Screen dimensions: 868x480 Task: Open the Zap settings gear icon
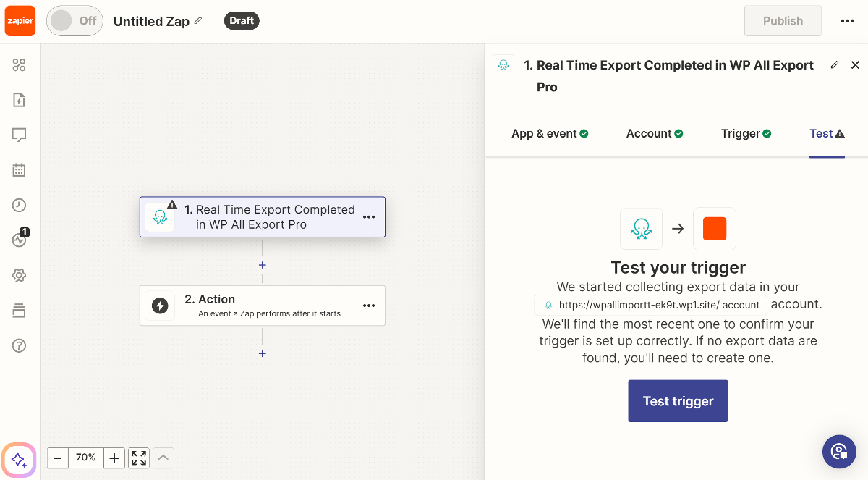(20, 275)
